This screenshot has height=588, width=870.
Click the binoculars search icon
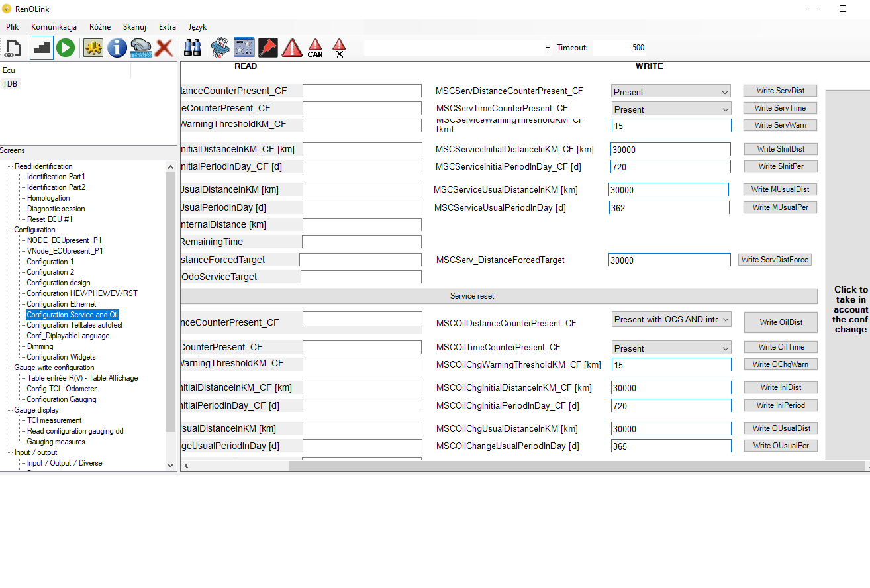193,48
